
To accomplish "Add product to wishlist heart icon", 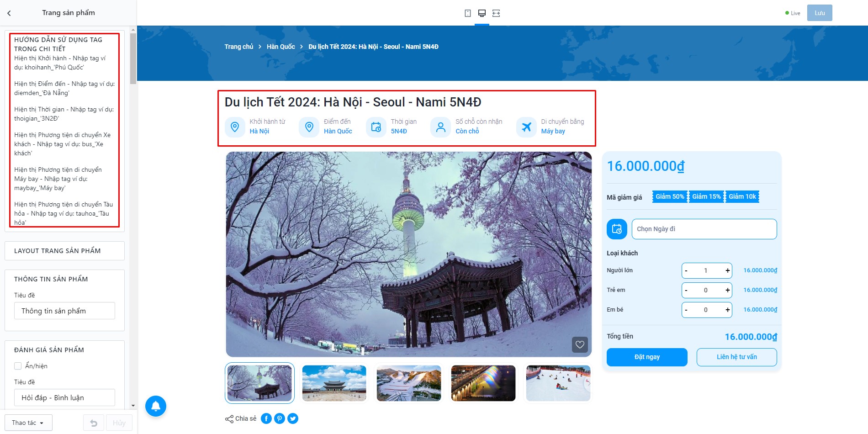I will [x=580, y=344].
